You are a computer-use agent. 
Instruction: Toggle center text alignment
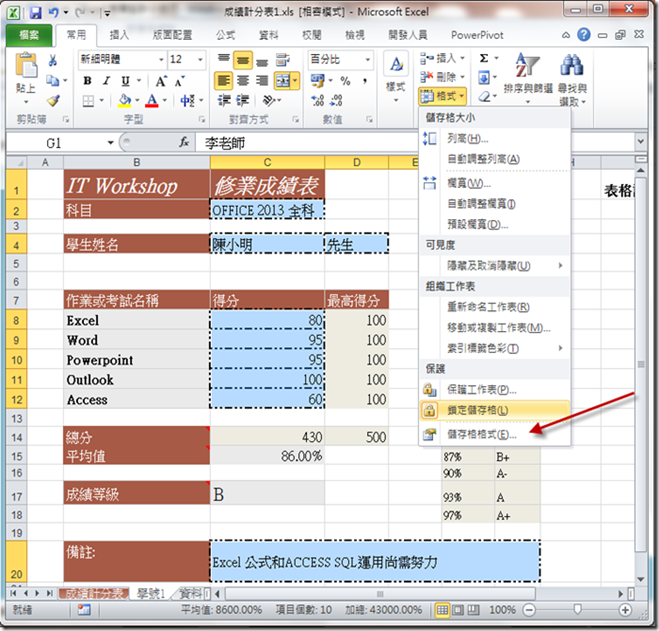(x=243, y=81)
